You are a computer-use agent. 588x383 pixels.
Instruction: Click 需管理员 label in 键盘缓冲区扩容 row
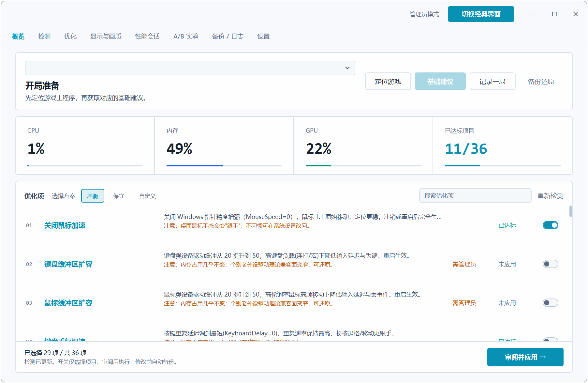coord(464,264)
